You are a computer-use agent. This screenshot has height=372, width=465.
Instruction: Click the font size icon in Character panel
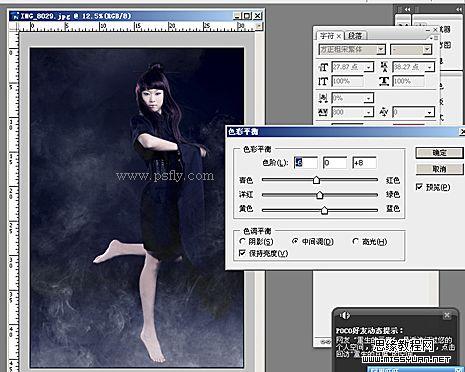[323, 67]
